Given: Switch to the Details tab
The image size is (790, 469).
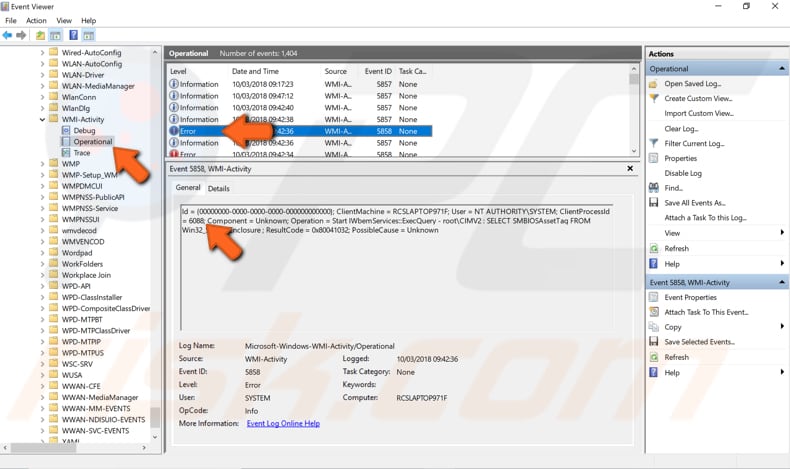Looking at the screenshot, I should (x=219, y=188).
